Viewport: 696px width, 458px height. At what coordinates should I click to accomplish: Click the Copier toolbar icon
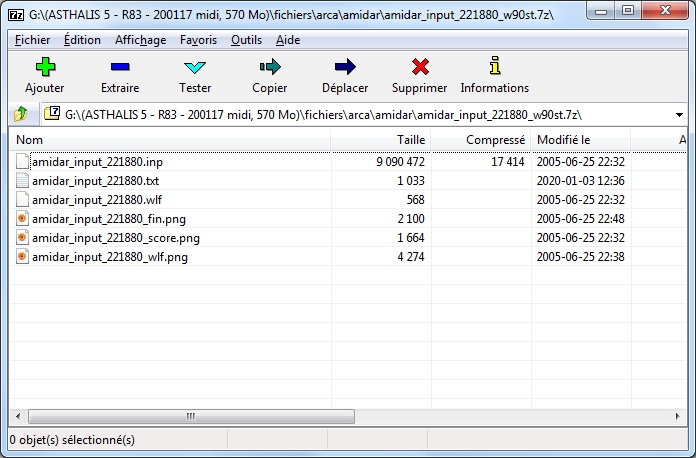[269, 68]
